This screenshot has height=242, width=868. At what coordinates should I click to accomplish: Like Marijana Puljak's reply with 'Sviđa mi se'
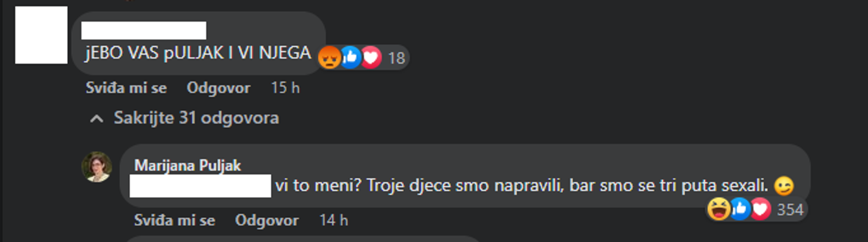click(175, 220)
